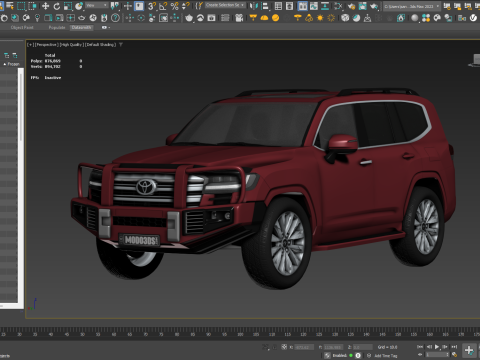Switch to the Object Paint tab
Viewport: 480px width, 360px height.
22,27
